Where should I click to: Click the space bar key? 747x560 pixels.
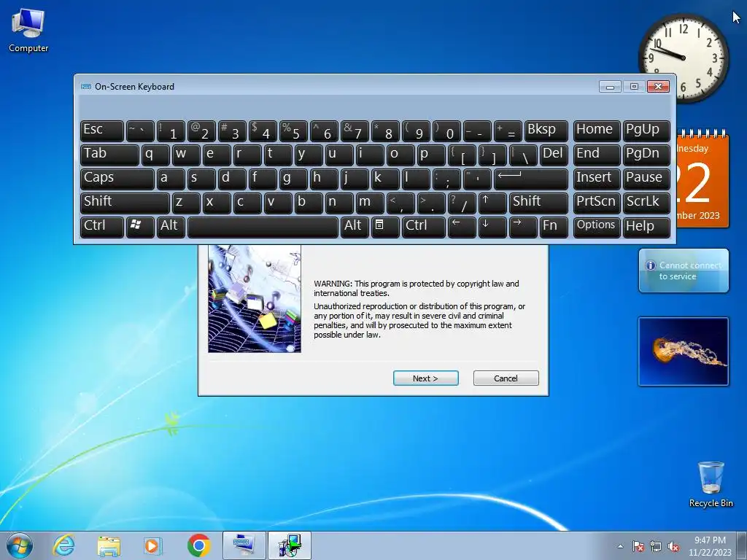click(x=263, y=226)
